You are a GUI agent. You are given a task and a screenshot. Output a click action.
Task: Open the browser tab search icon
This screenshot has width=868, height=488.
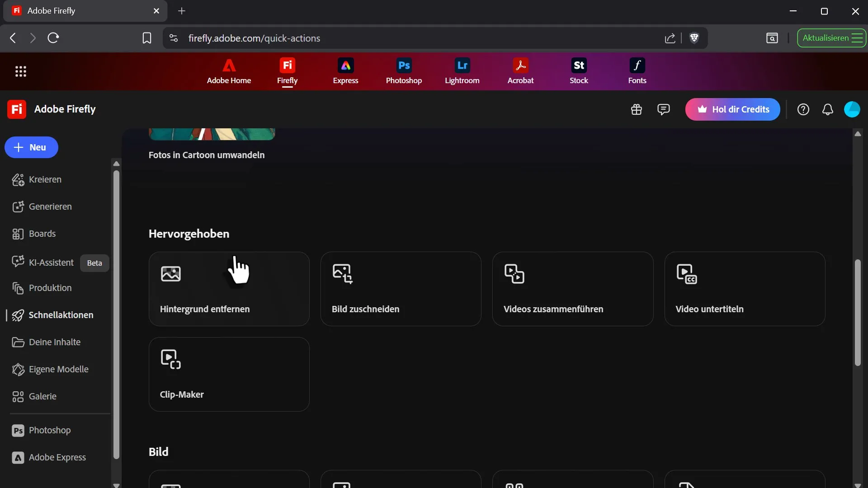click(772, 38)
